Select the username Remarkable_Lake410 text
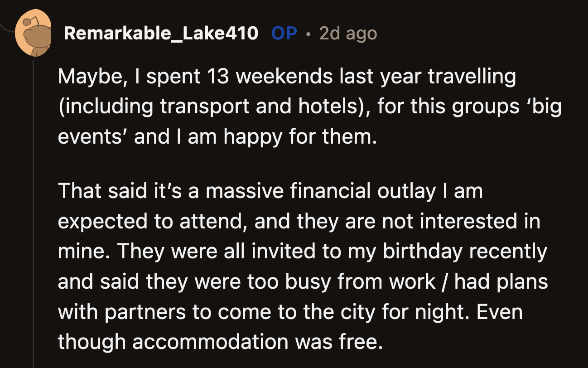Screen dimensions: 588x368 (161, 33)
